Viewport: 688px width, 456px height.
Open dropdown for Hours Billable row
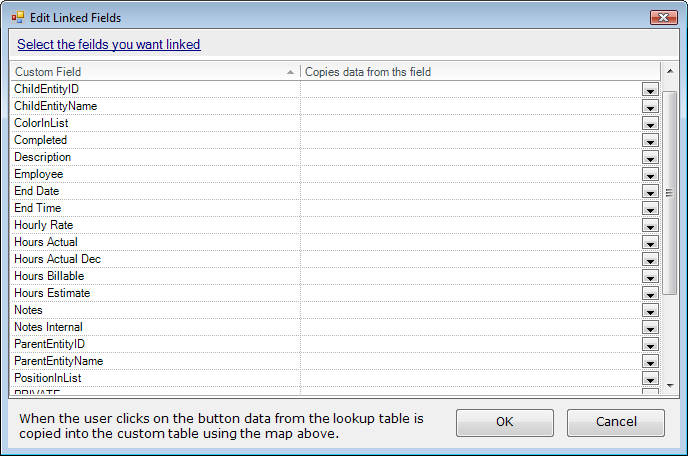pos(650,276)
